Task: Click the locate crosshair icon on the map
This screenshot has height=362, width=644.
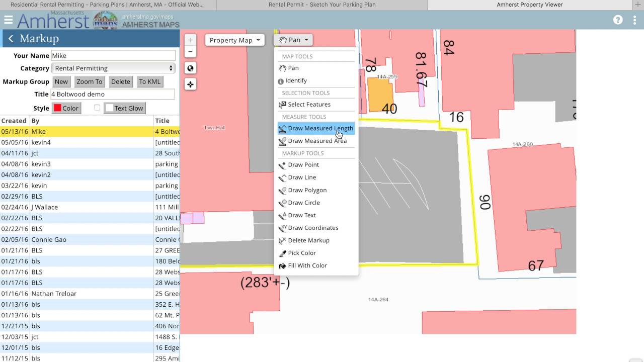Action: coord(190,84)
